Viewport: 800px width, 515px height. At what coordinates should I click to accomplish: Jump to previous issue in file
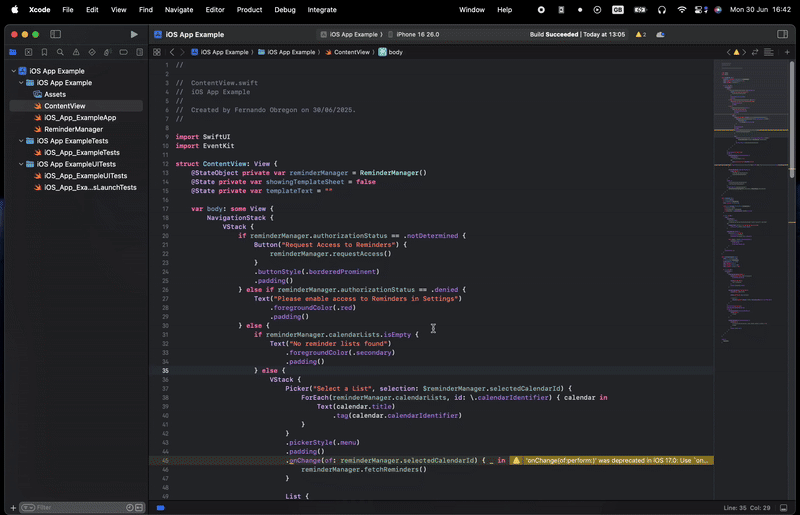pyautogui.click(x=729, y=52)
